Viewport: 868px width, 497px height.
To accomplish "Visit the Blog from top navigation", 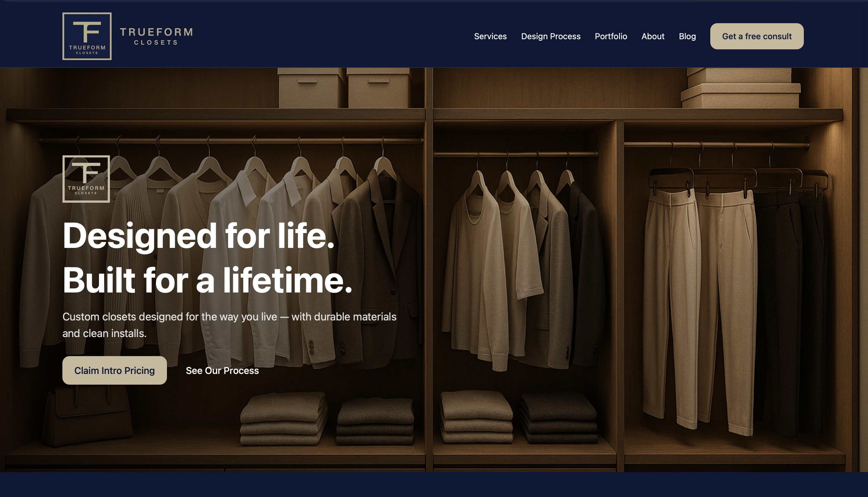I will click(x=687, y=36).
